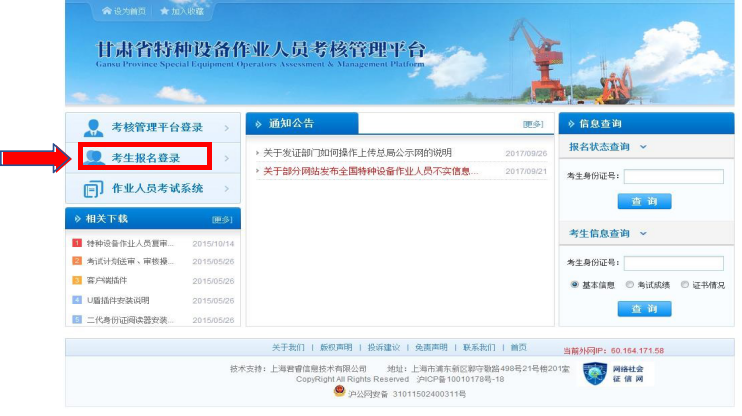Click the 作业人员考试系统 document icon
Viewport: 742px width, 416px height.
94,188
